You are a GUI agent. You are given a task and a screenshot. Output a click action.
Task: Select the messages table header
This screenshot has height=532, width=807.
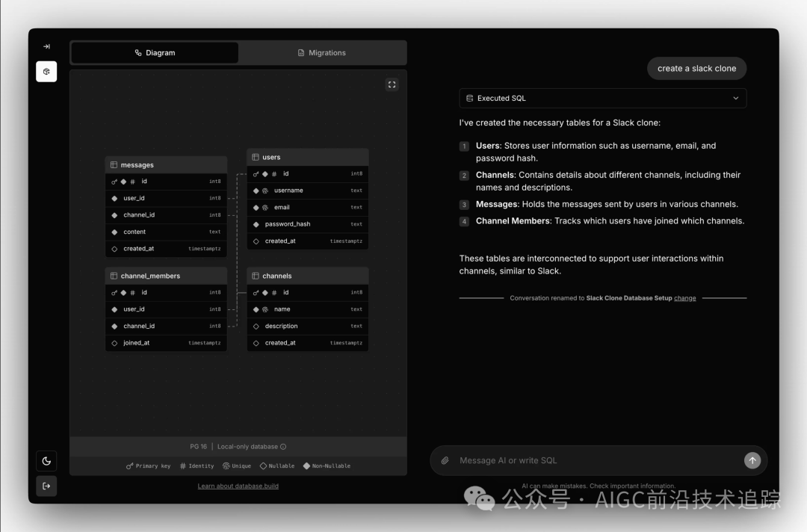click(166, 164)
